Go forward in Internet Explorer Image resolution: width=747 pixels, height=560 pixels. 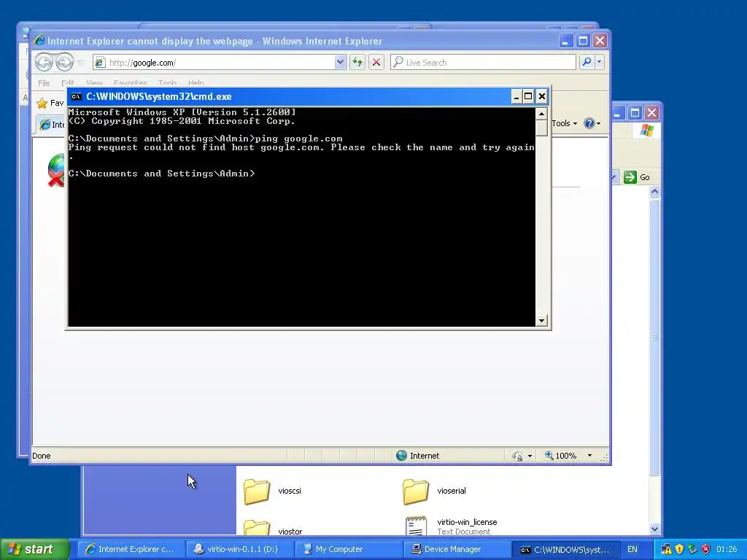point(64,62)
